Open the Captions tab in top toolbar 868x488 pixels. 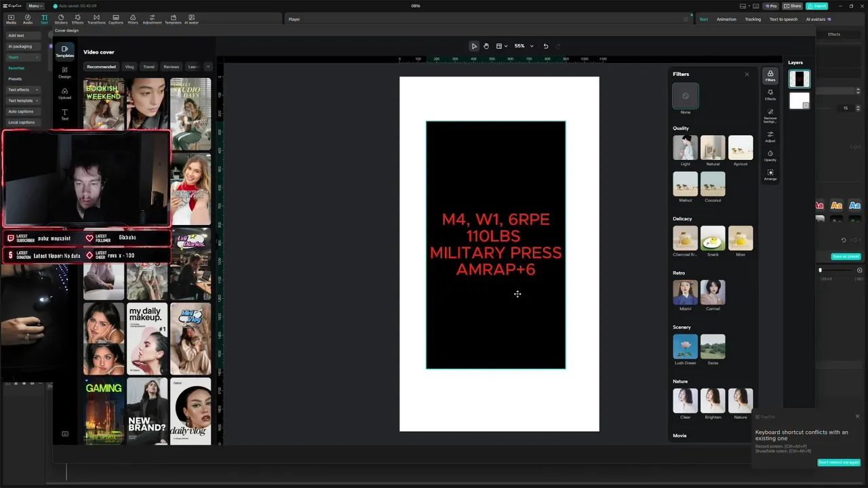[116, 19]
